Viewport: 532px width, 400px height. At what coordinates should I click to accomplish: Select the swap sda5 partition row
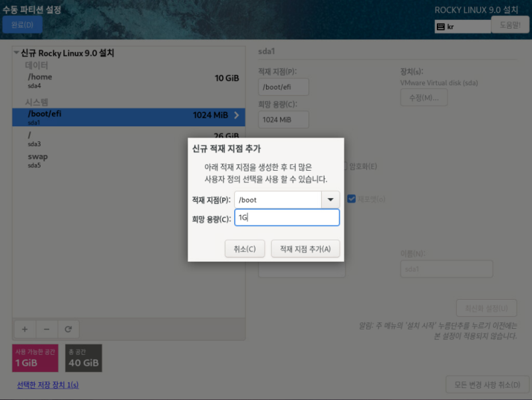128,160
